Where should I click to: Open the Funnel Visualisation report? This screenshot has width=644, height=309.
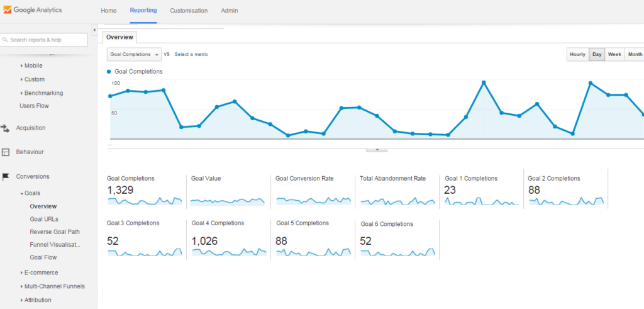pos(55,245)
